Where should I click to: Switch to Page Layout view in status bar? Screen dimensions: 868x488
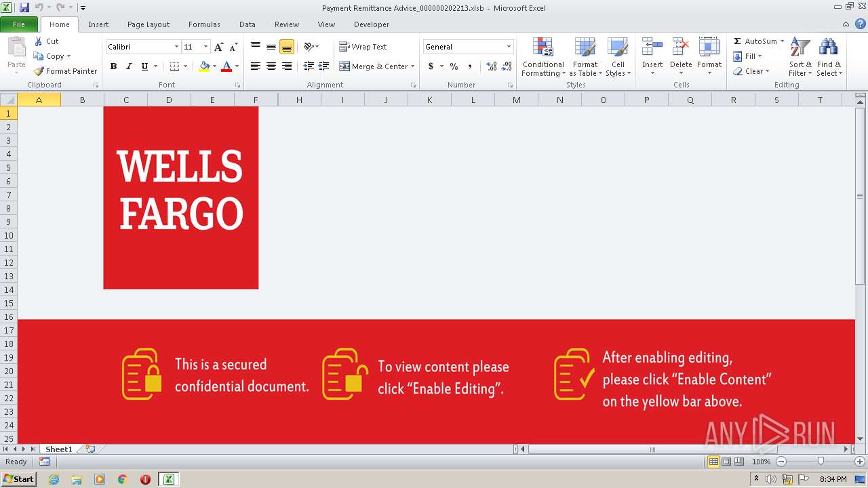(x=726, y=462)
